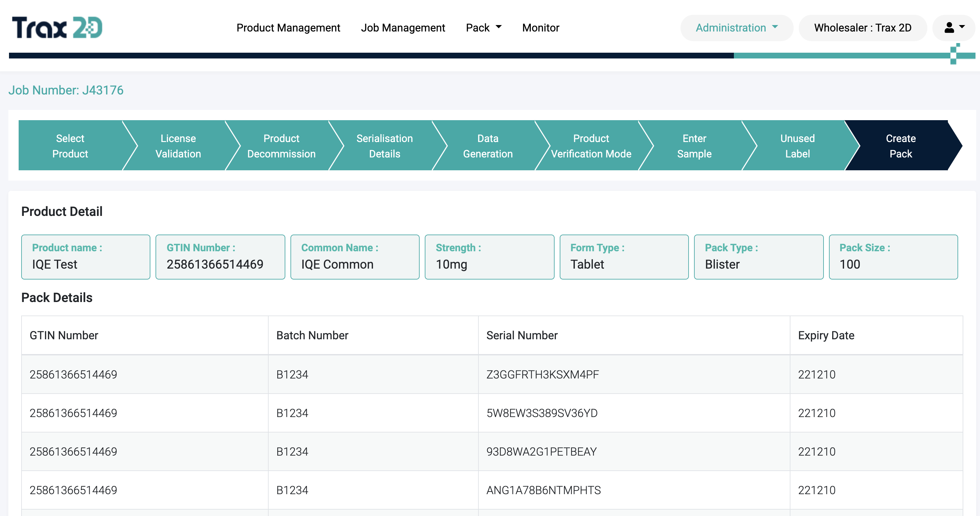
Task: Click the Pack Details heading
Action: click(x=57, y=298)
